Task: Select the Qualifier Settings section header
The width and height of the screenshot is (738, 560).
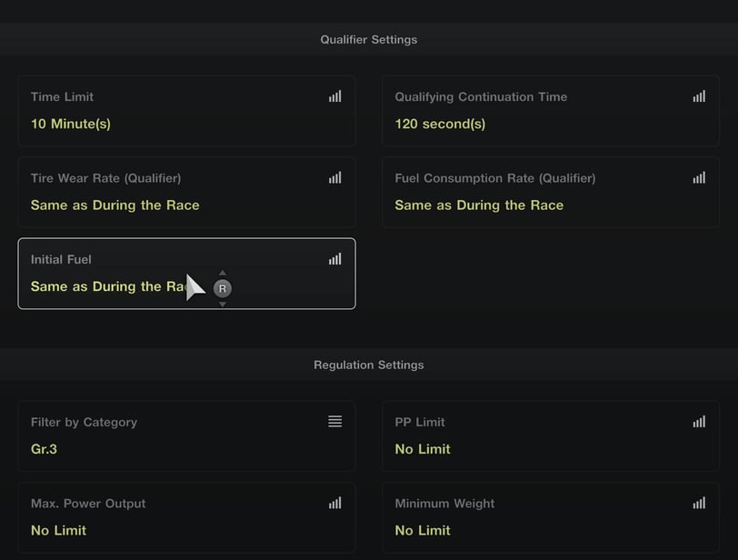Action: pos(369,39)
